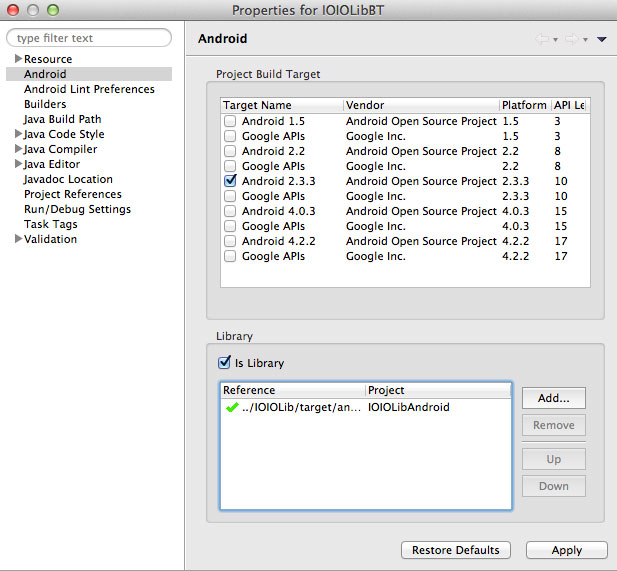Image resolution: width=617 pixels, height=571 pixels.
Task: Click the API Level column header
Action: click(570, 105)
